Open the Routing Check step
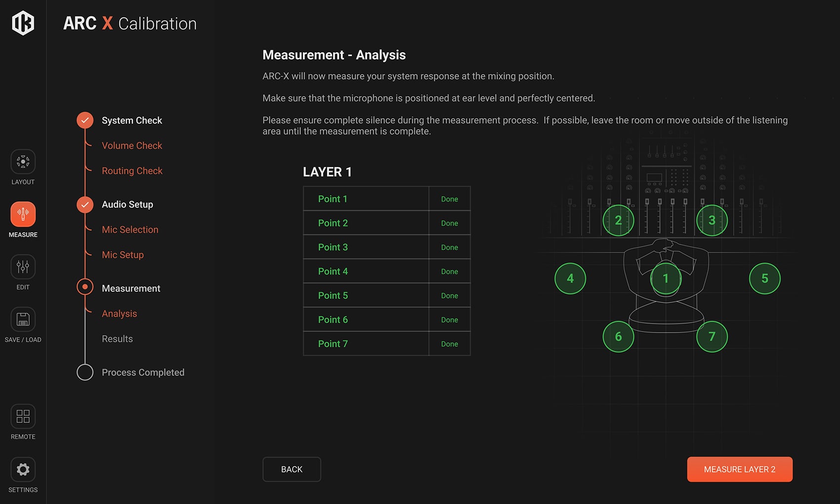 coord(132,171)
